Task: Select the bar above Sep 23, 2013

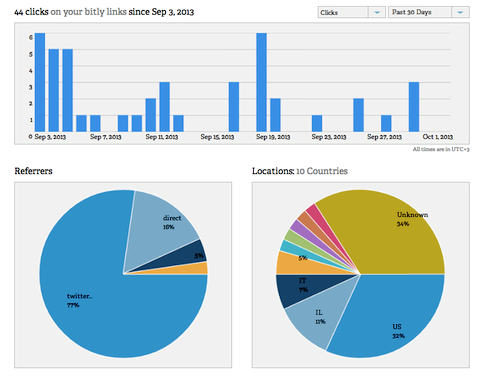Action: [317, 123]
